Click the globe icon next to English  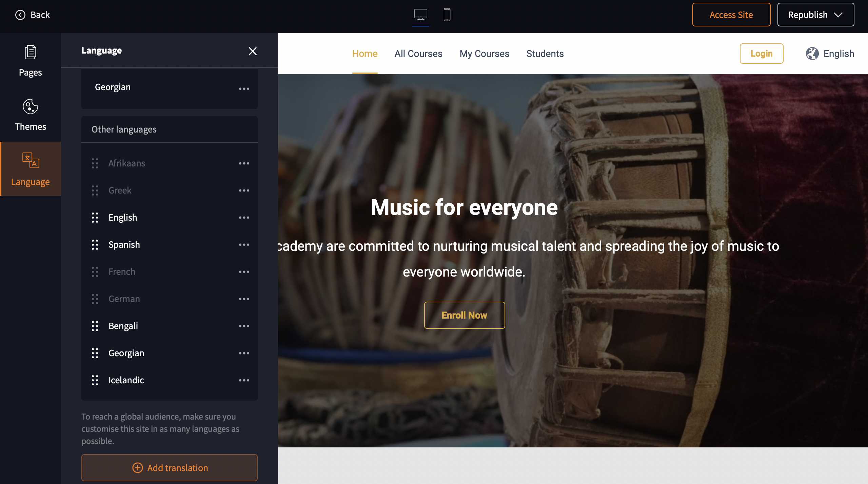pyautogui.click(x=811, y=53)
